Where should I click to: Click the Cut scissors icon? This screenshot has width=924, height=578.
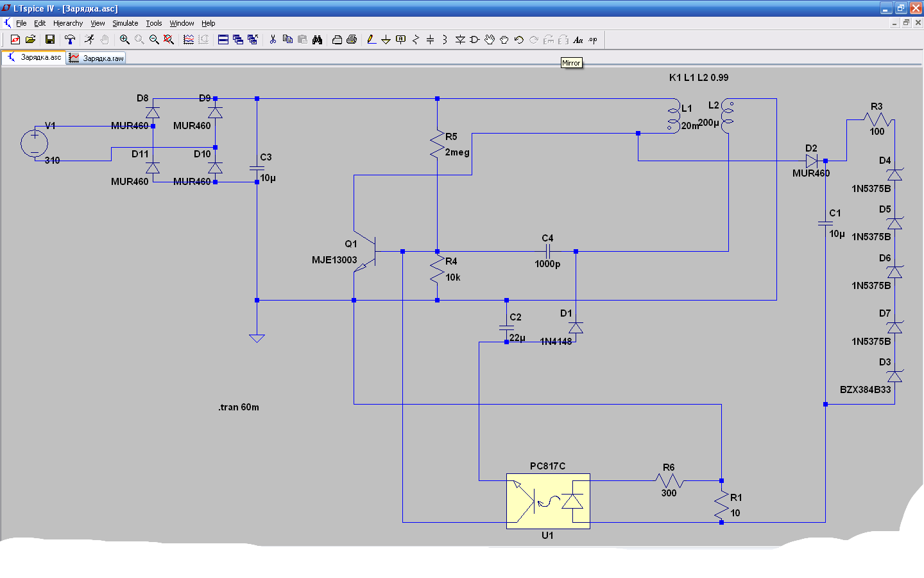click(x=273, y=40)
